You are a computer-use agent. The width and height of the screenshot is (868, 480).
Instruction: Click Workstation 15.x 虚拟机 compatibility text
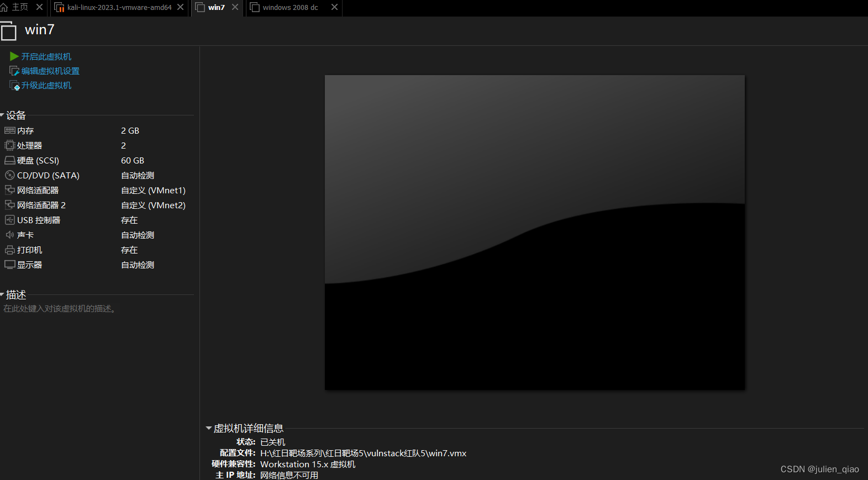pyautogui.click(x=308, y=464)
